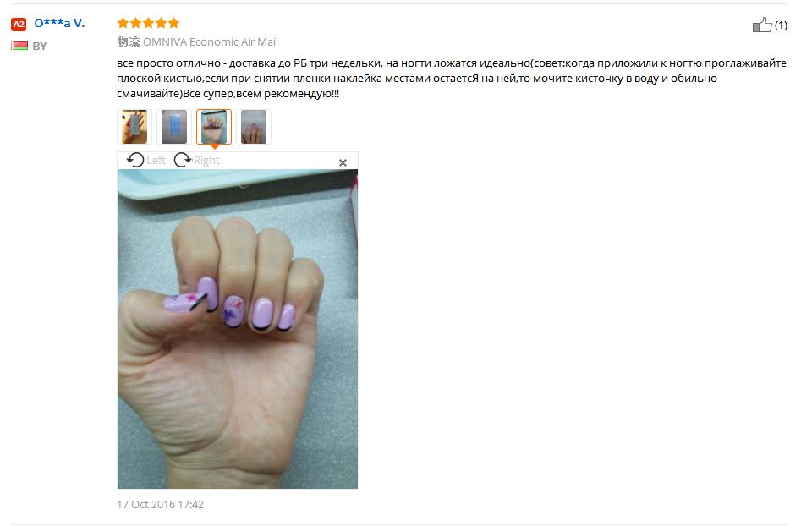Image resolution: width=812 pixels, height=526 pixels.
Task: Open fourth thumbnail showing fingers
Action: point(254,127)
